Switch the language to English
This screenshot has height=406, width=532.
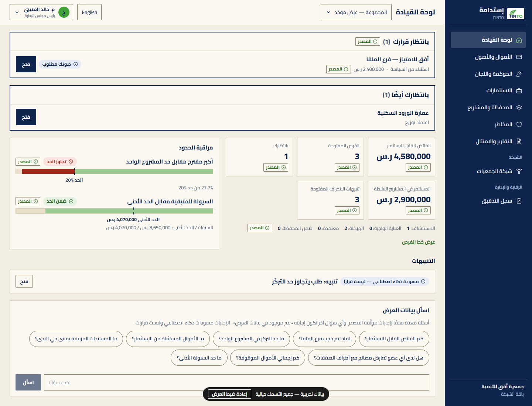(89, 12)
